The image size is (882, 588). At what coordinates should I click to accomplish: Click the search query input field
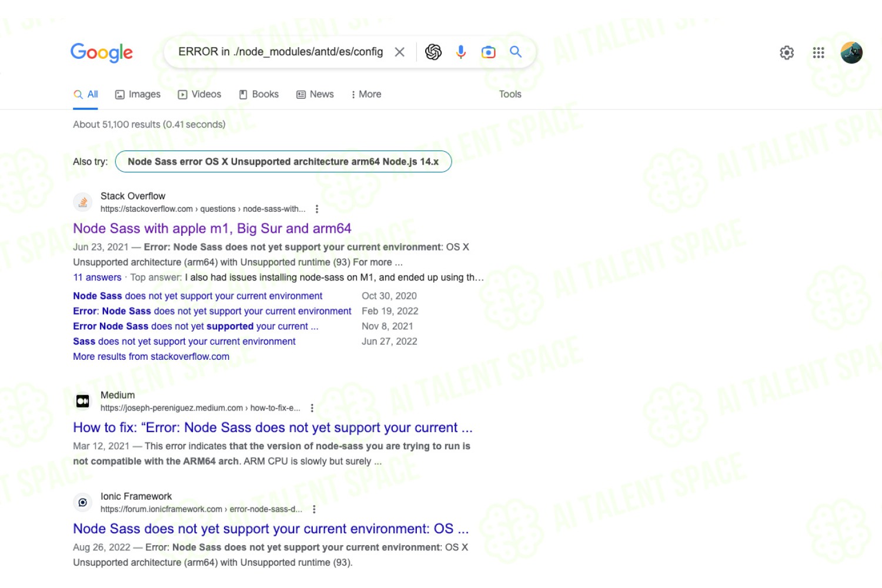tap(280, 52)
